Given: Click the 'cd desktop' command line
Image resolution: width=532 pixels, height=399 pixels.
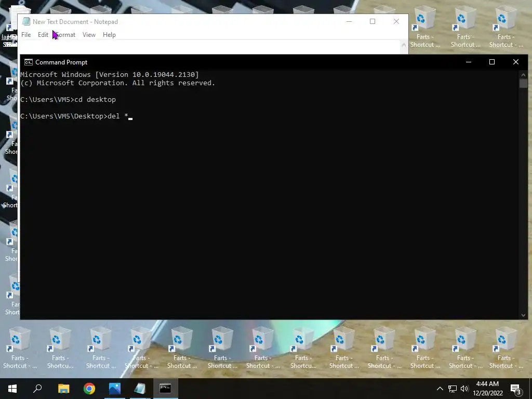Looking at the screenshot, I should [x=68, y=100].
